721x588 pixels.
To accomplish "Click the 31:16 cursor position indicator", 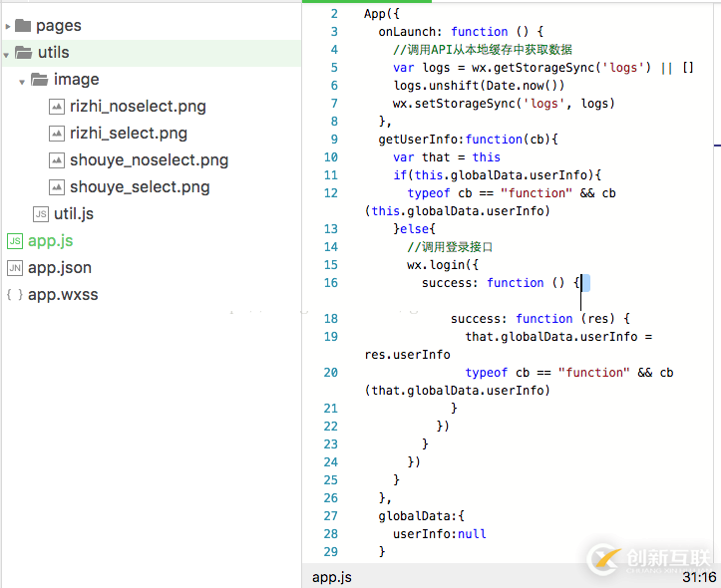I will pos(698,577).
